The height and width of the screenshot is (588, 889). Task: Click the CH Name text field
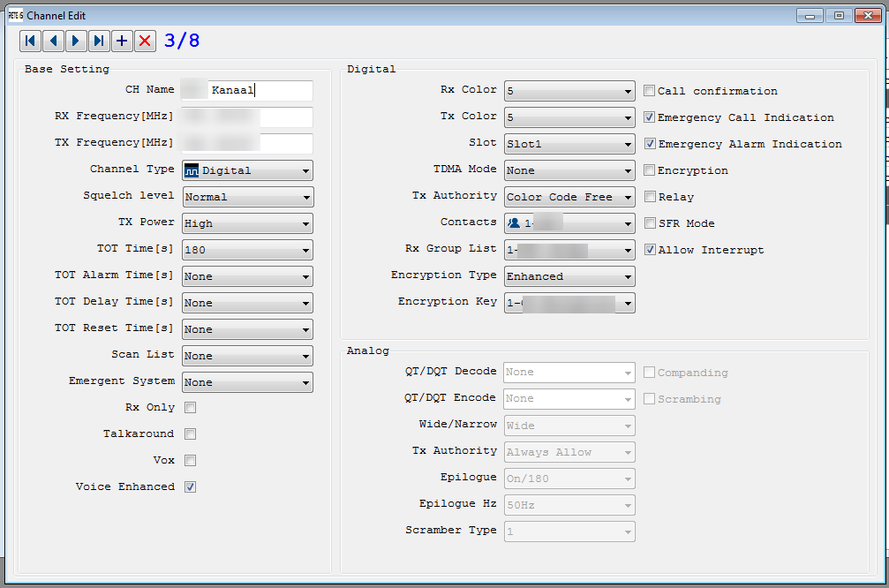tap(260, 90)
